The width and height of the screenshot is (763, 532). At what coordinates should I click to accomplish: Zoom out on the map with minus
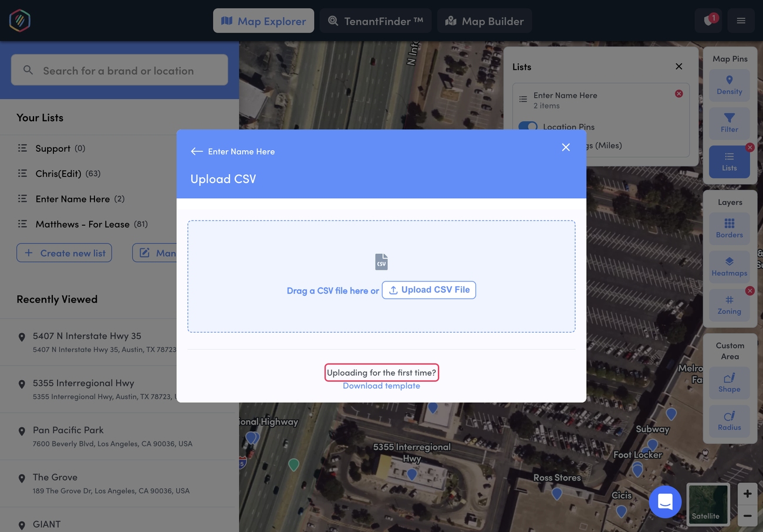[x=747, y=516]
